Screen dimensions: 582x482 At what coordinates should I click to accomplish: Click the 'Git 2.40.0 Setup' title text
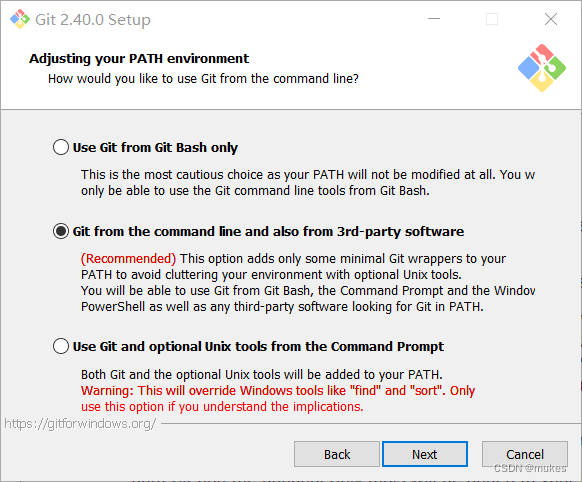click(x=93, y=20)
